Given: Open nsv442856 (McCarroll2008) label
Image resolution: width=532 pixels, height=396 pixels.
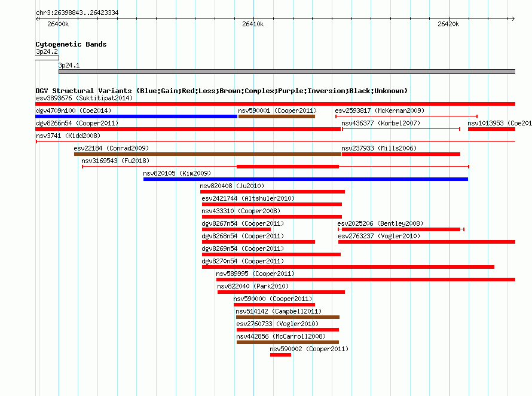Looking at the screenshot, I should coord(281,336).
